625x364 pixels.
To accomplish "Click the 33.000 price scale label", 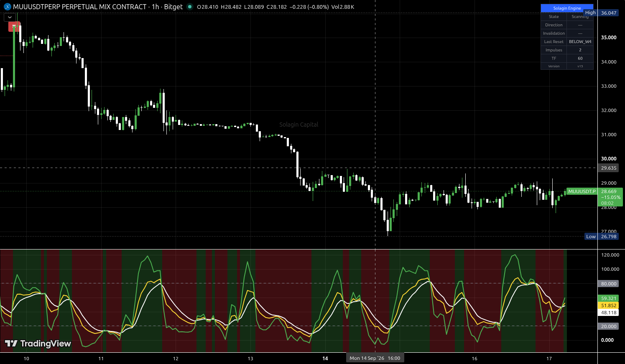I will coord(609,86).
